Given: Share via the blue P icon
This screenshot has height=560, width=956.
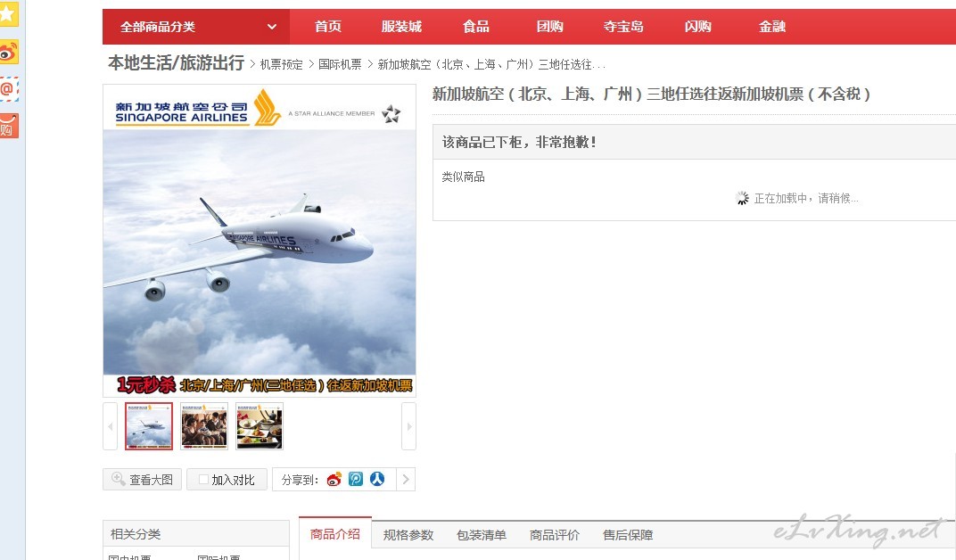Looking at the screenshot, I should pyautogui.click(x=356, y=480).
